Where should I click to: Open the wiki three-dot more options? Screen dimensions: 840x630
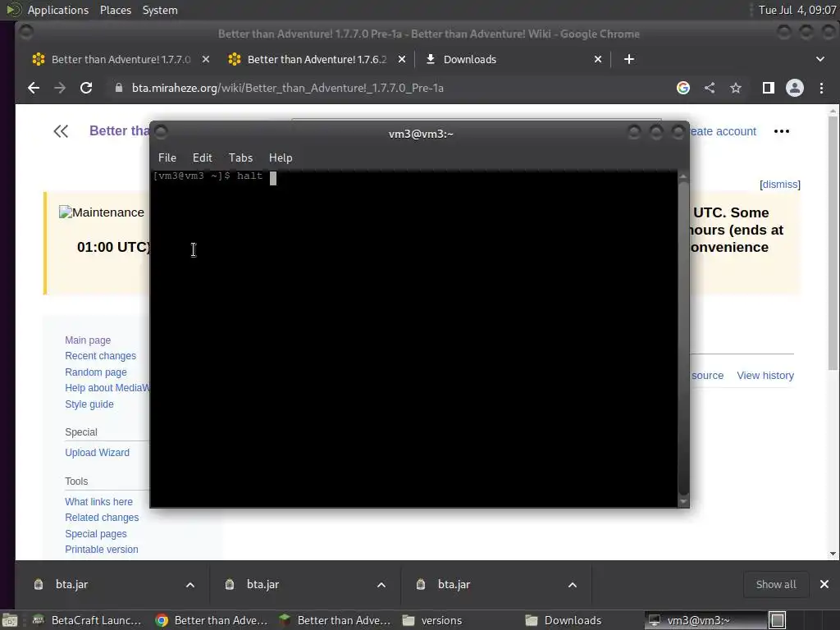point(782,131)
